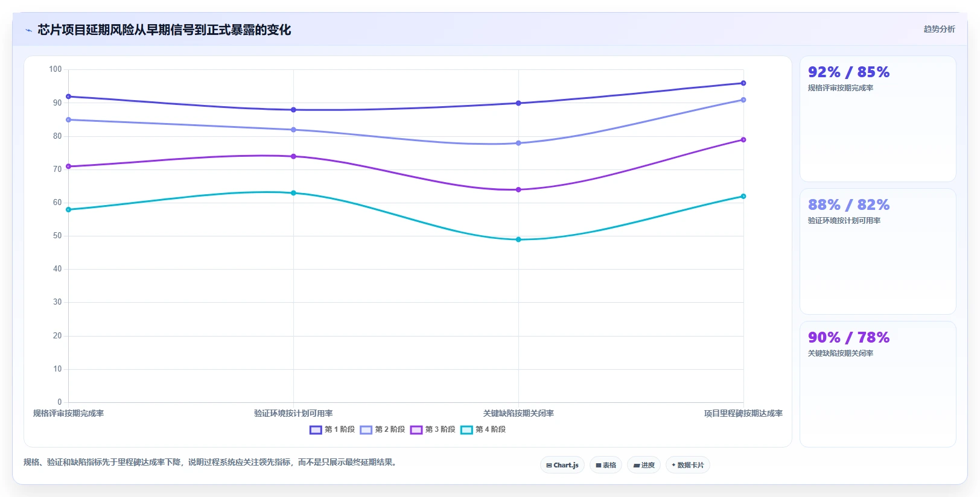Click the Chart.js tag

click(562, 465)
